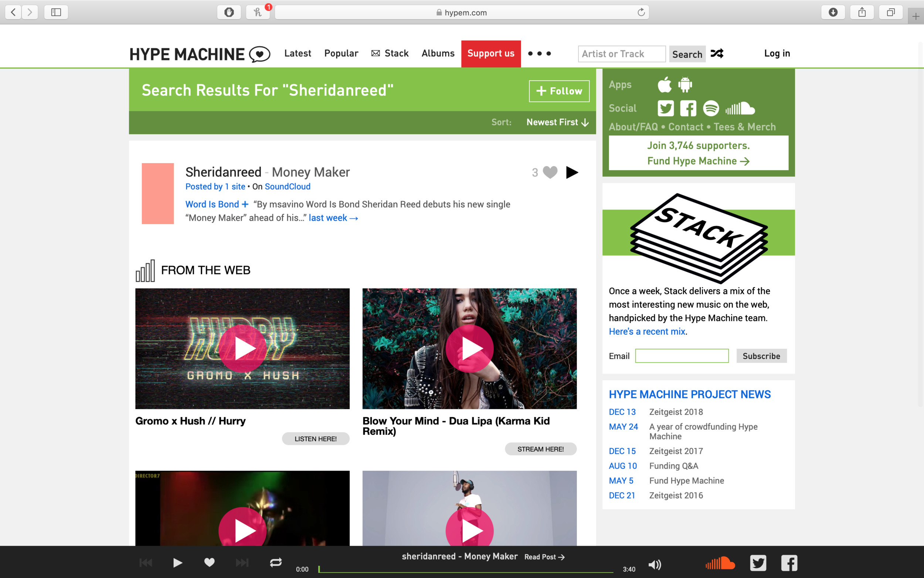
Task: Open Tees & Merch link
Action: pos(744,127)
